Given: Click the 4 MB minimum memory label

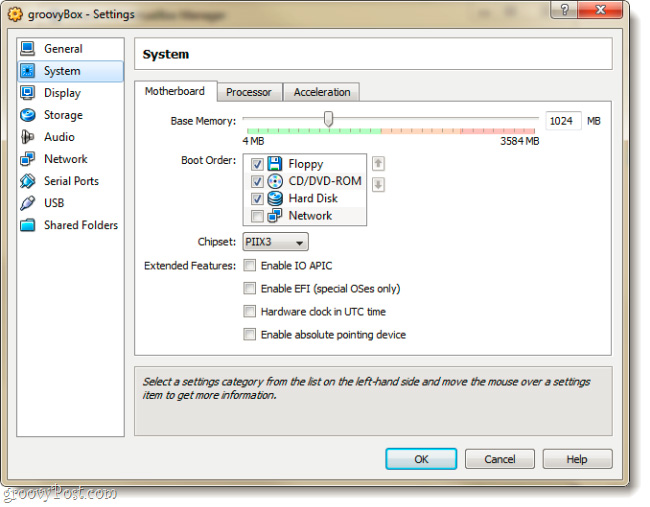Looking at the screenshot, I should point(253,141).
